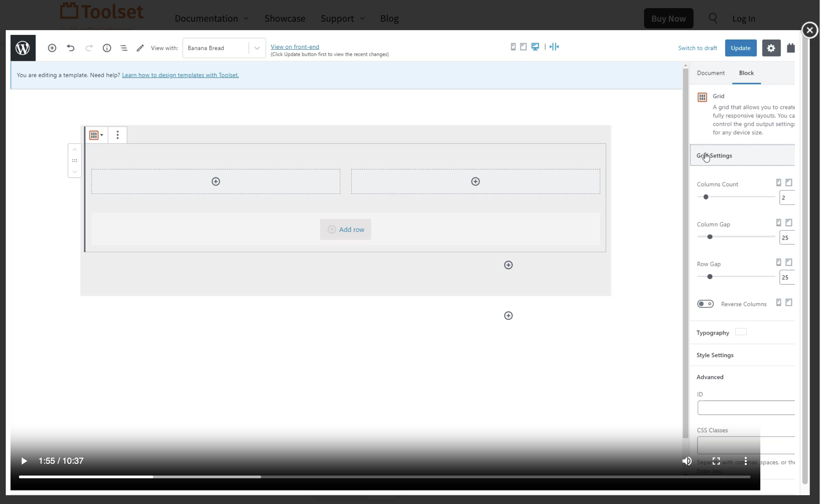The width and height of the screenshot is (821, 504).
Task: Collapse the Grid Settings panel
Action: tap(742, 155)
